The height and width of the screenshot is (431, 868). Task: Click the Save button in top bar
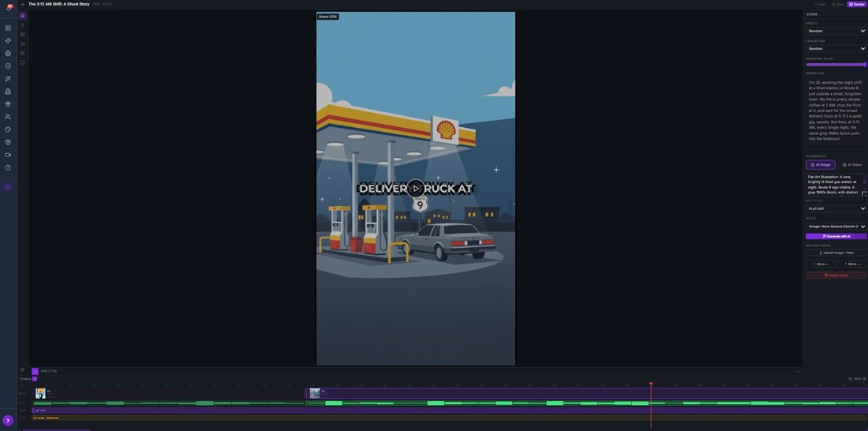837,4
